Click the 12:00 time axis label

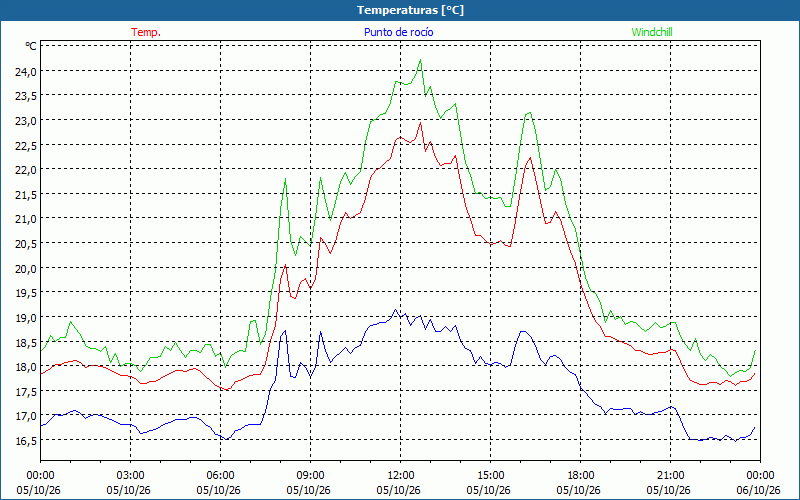(401, 477)
